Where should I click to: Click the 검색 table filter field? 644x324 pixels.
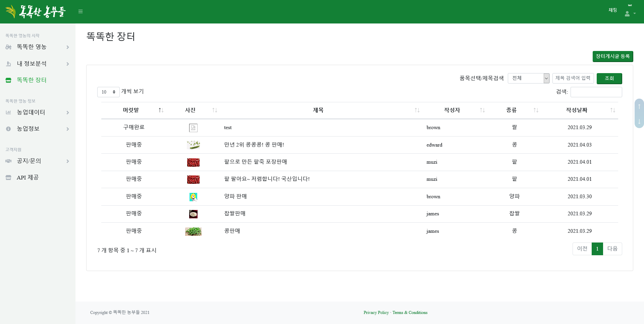(x=596, y=92)
